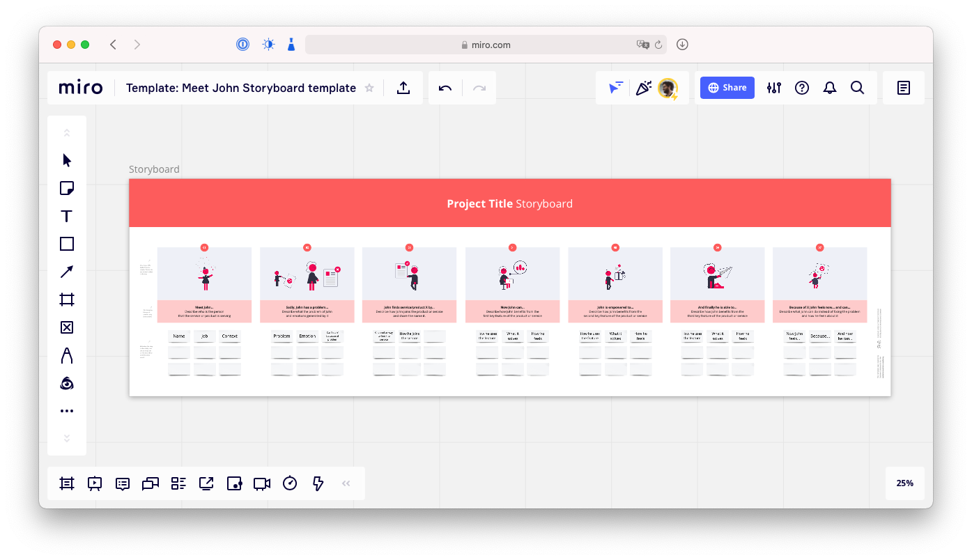Screen dimensions: 972x560
Task: Open the miro logo main menu
Action: (81, 88)
